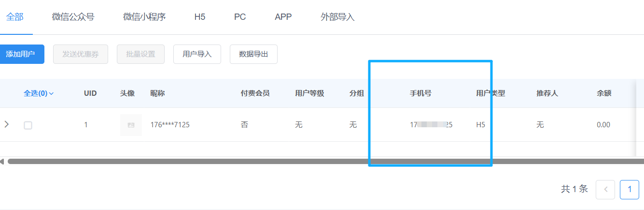Select page 1 in pagination
The width and height of the screenshot is (644, 210).
pyautogui.click(x=630, y=190)
